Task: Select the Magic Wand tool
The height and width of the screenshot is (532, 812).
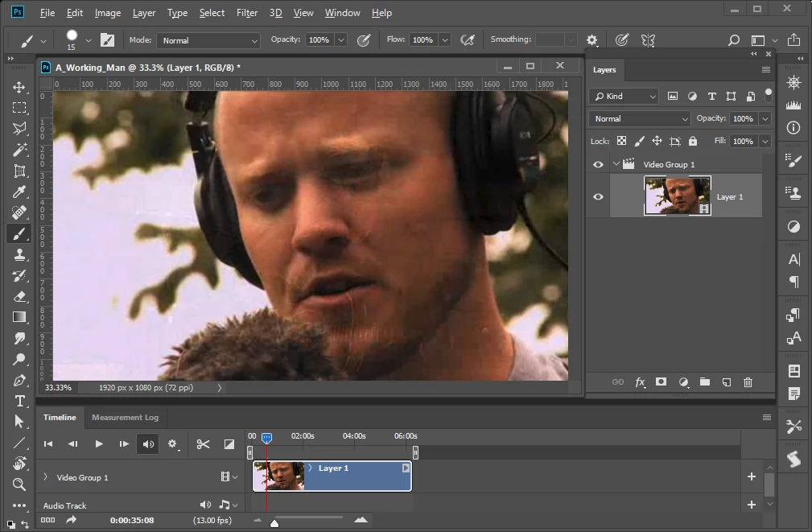Action: [19, 150]
